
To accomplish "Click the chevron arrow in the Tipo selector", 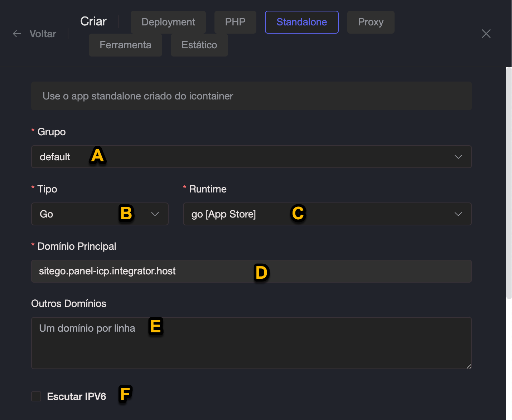I will tap(155, 214).
